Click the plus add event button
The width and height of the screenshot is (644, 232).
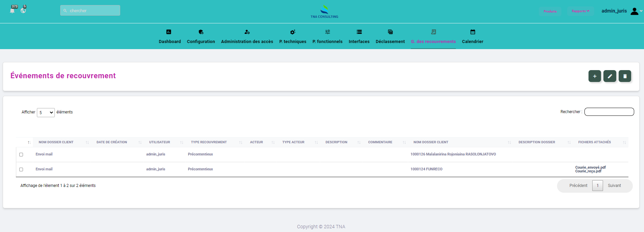click(x=595, y=76)
